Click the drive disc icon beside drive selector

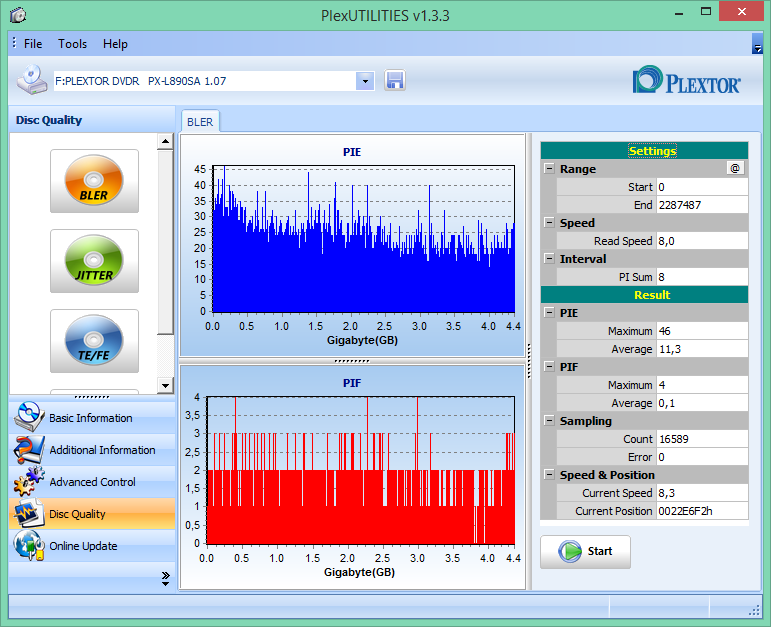tap(32, 80)
